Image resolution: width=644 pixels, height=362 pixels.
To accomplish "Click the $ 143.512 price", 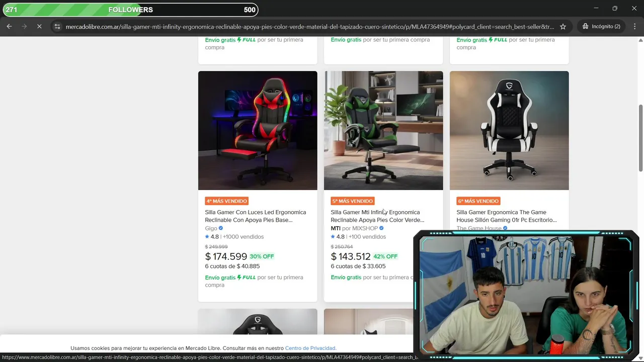I will pos(351,256).
